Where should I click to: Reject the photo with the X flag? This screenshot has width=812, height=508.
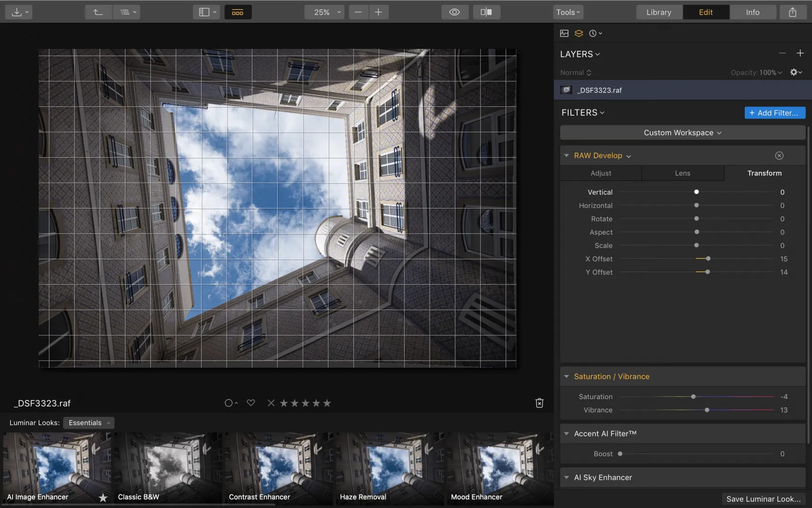coord(271,403)
